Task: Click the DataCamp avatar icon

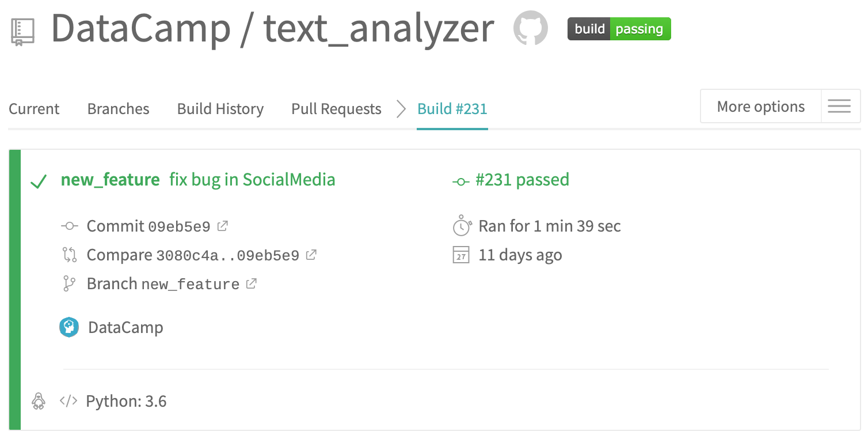Action: [69, 327]
